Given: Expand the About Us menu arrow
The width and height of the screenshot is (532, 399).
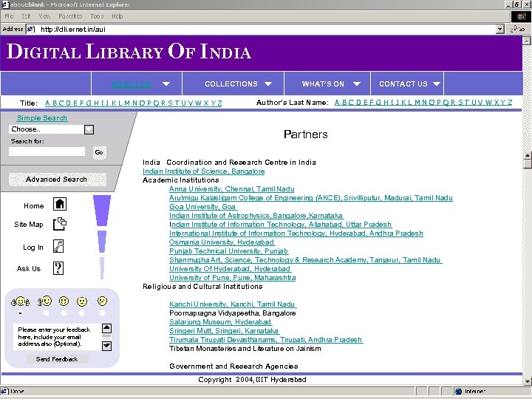Looking at the screenshot, I should click(x=166, y=83).
